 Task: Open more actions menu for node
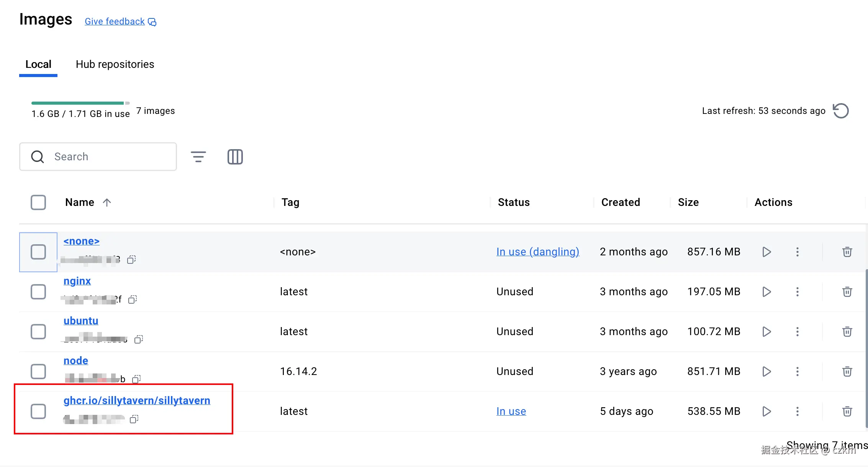[x=798, y=372]
